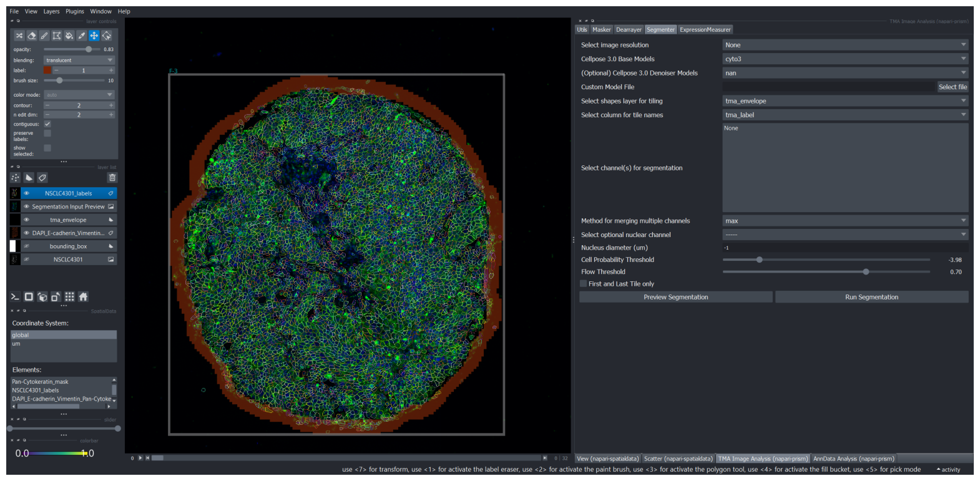Switch to Scatter (napari-spatialdata) tab
Viewport: 980px width, 481px height.
click(679, 459)
